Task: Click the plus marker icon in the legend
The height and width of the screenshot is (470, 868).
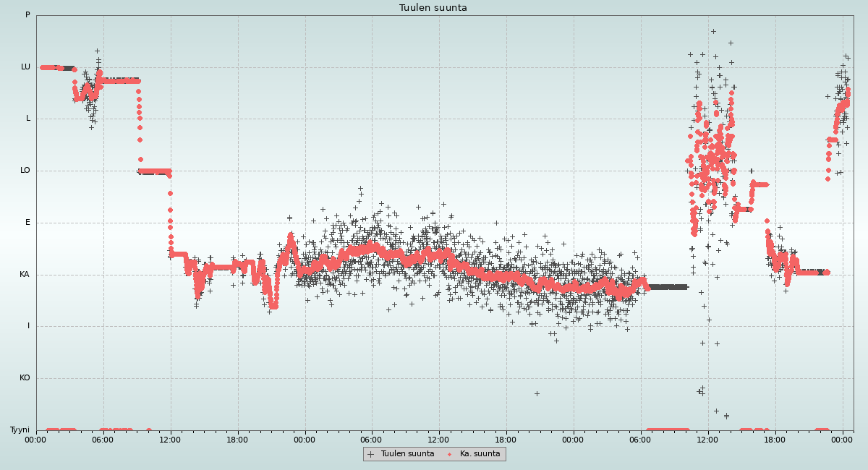Action: (371, 454)
